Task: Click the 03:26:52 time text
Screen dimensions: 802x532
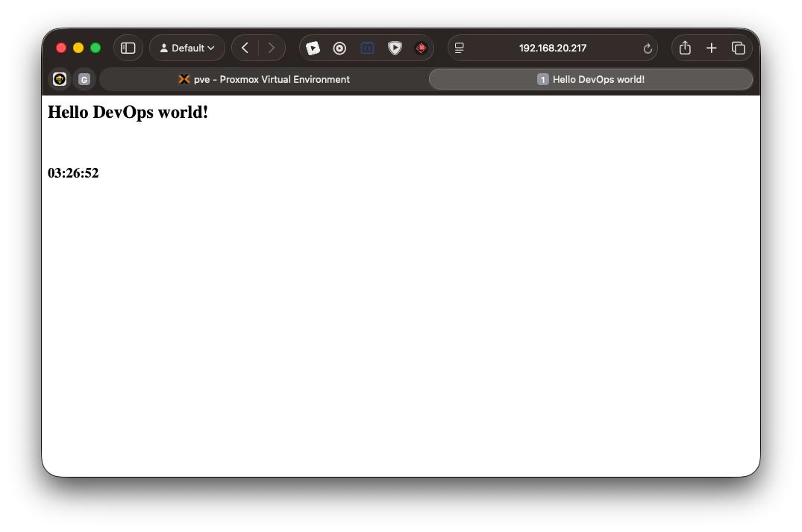Action: [73, 173]
